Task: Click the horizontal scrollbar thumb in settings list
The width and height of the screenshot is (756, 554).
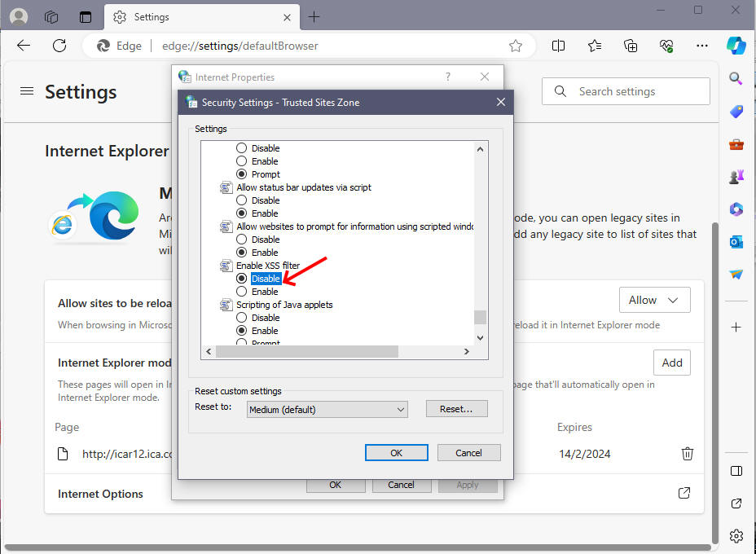Action: pyautogui.click(x=307, y=352)
